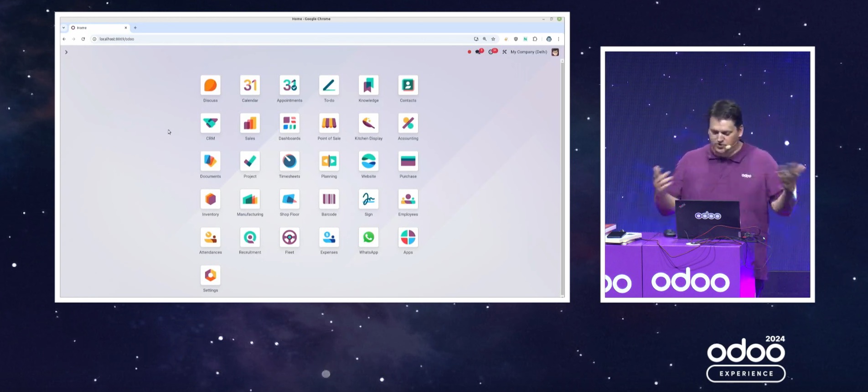Image resolution: width=868 pixels, height=392 pixels.
Task: Open the activities clock icon
Action: [x=492, y=52]
